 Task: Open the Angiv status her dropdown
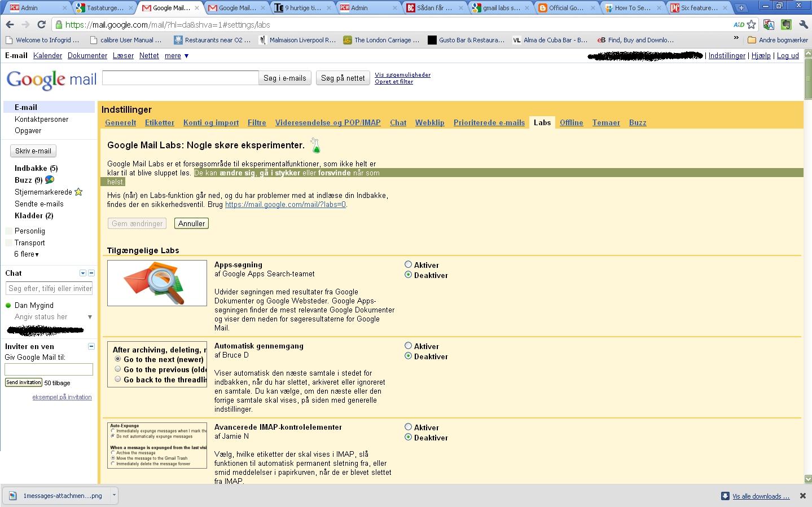(x=90, y=317)
